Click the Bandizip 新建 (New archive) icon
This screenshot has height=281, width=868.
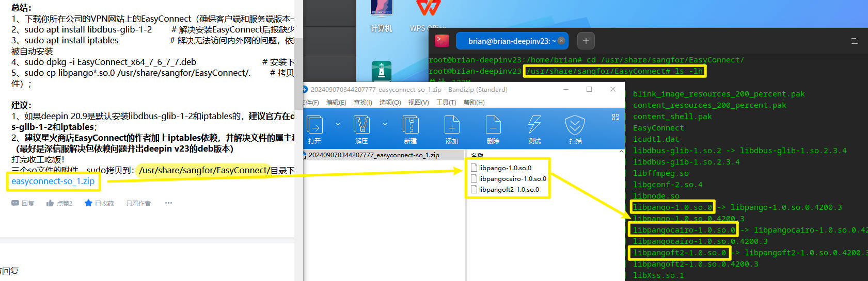(411, 125)
